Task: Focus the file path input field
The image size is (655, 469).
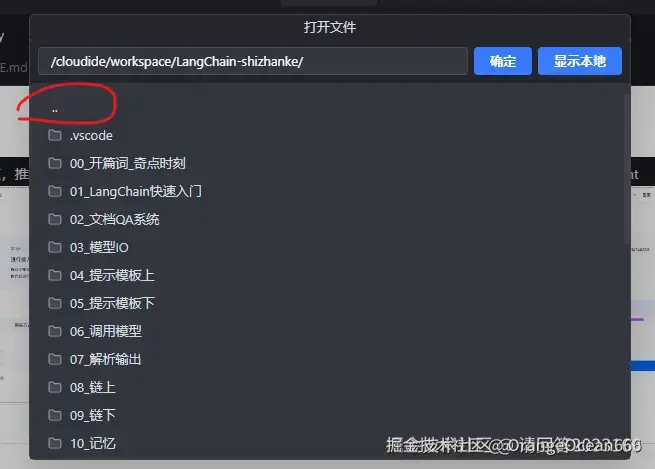Action: [x=253, y=61]
